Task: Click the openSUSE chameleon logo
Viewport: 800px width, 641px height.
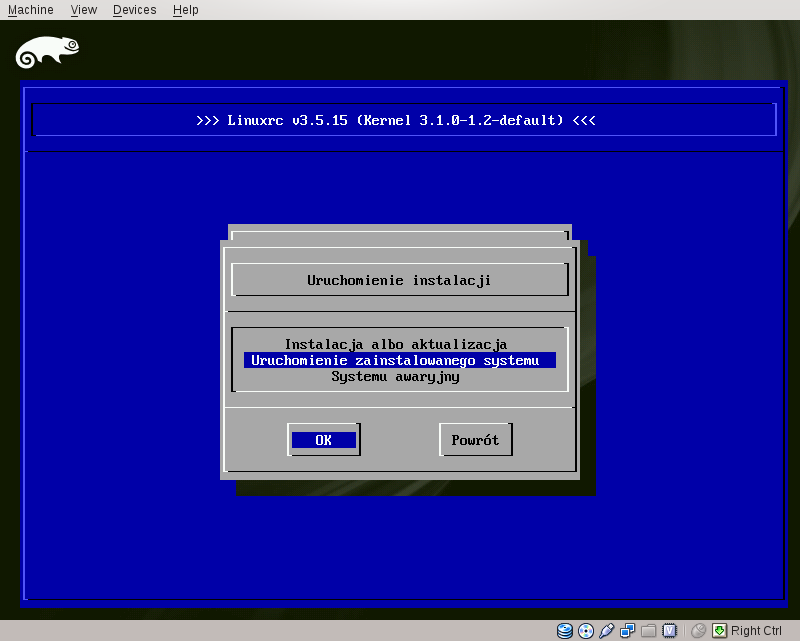Action: tap(47, 51)
